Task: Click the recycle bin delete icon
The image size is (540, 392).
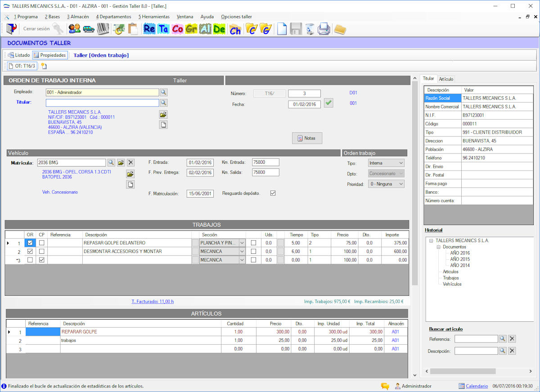Action: pyautogui.click(x=310, y=29)
